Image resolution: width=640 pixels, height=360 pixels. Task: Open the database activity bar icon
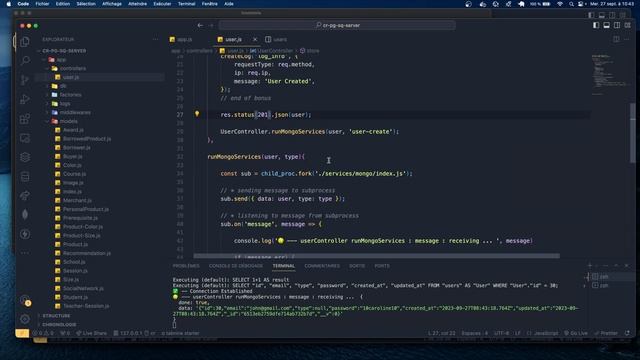[25, 176]
